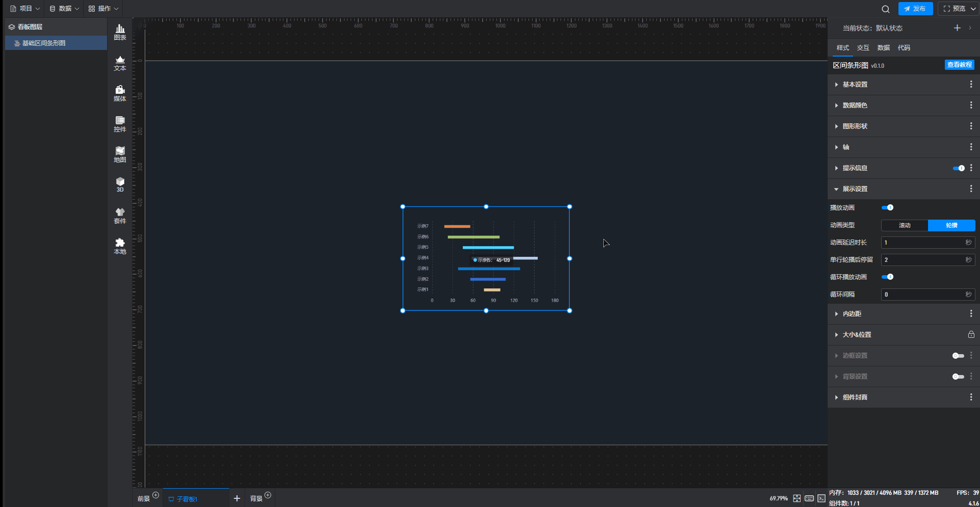Open the 图表 chart component icon
Screen dimensions: 980x507
[120, 32]
